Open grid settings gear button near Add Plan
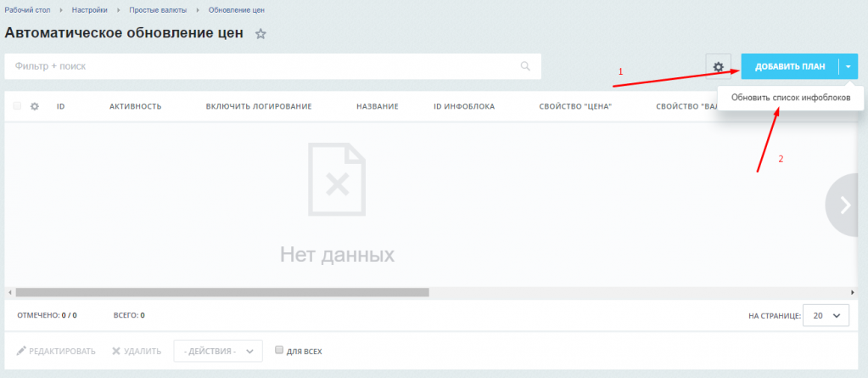 [719, 67]
